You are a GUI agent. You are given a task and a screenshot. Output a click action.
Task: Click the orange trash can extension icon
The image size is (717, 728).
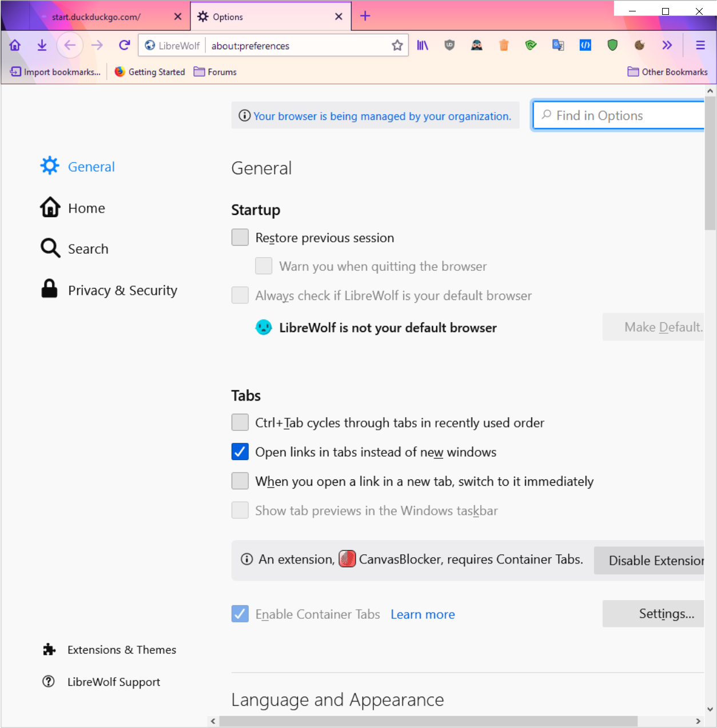tap(504, 45)
